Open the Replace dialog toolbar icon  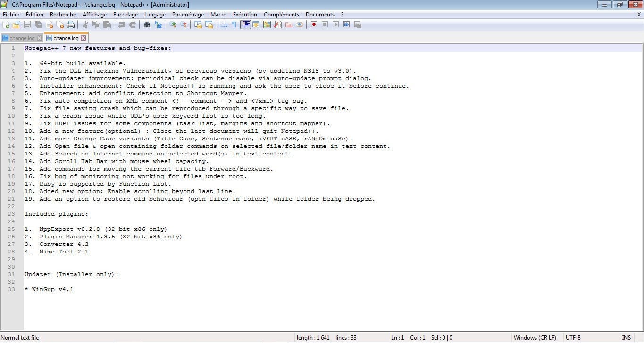[x=158, y=24]
